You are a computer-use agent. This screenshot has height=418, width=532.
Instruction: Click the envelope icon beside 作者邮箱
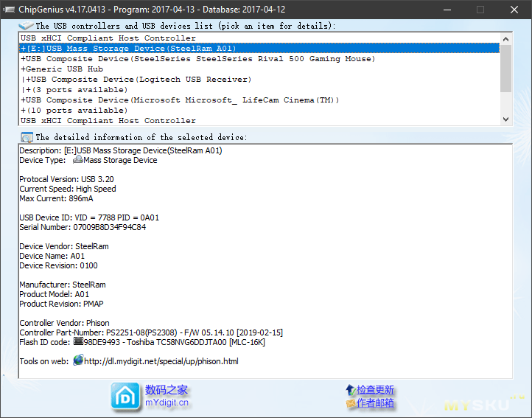click(x=351, y=403)
